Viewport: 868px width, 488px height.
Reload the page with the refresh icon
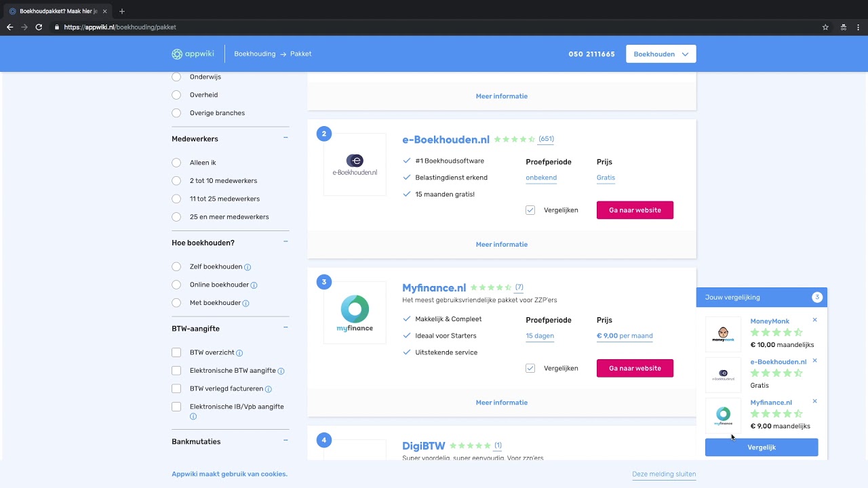coord(39,27)
